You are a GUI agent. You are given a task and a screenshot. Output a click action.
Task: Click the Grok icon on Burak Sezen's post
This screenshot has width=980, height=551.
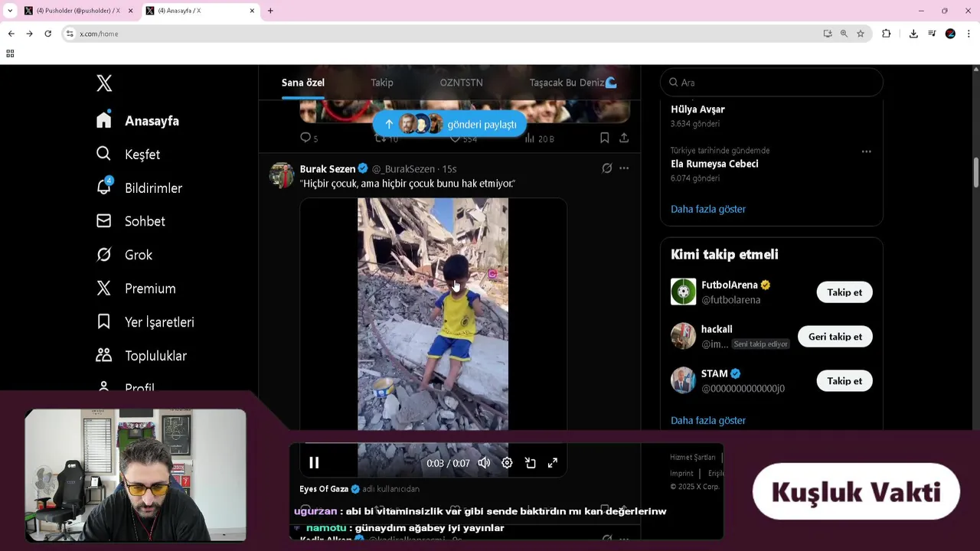(606, 168)
